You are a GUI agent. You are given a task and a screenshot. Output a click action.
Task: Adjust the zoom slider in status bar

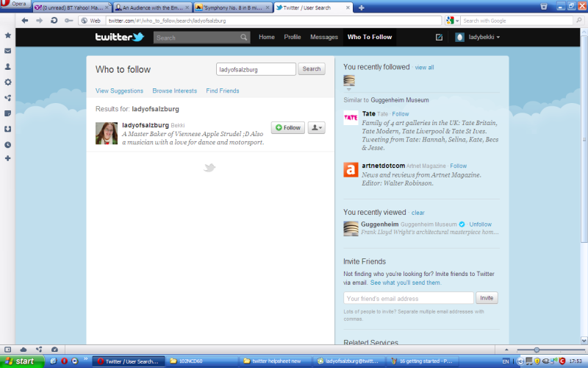(x=537, y=350)
